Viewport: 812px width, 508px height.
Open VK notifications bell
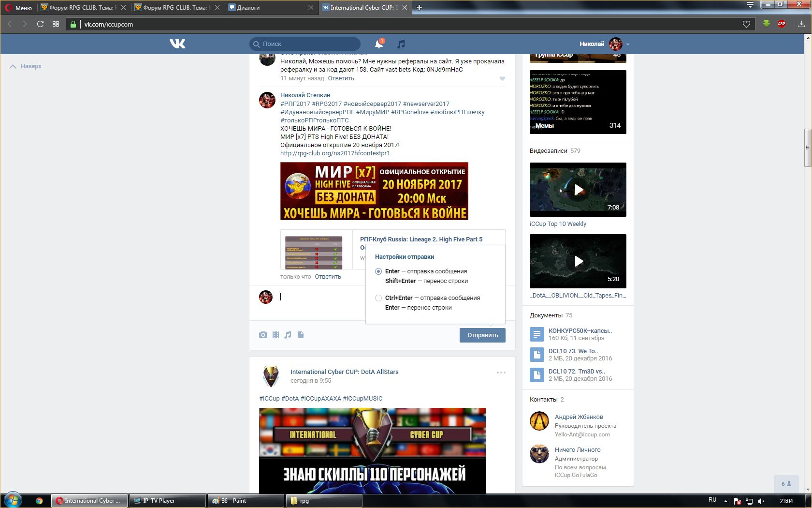coord(379,44)
